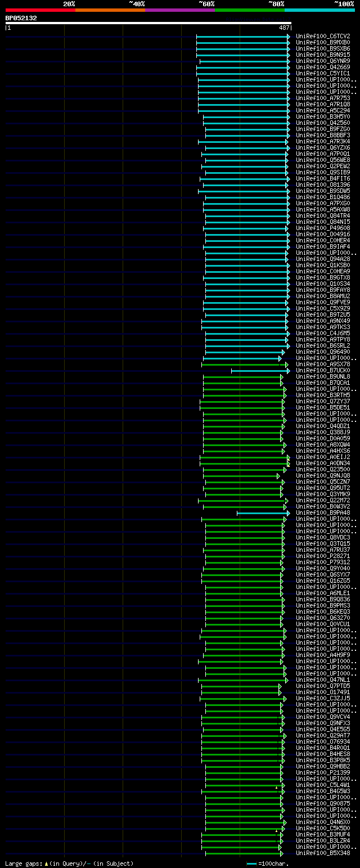Open hit UniRef100_B4FIT6
The width and height of the screenshot is (360, 868).
tap(323, 178)
